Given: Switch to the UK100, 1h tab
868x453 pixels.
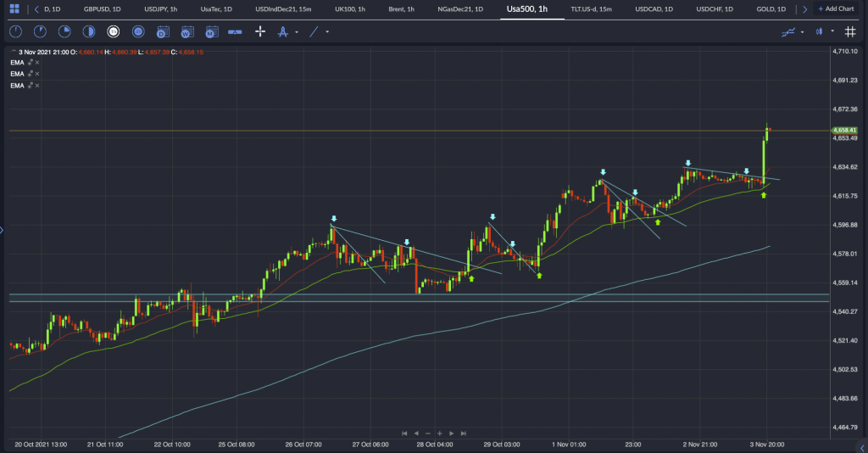Looking at the screenshot, I should 350,9.
